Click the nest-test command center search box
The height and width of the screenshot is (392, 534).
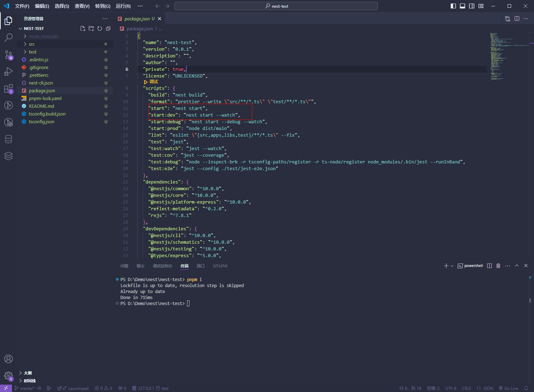click(276, 6)
